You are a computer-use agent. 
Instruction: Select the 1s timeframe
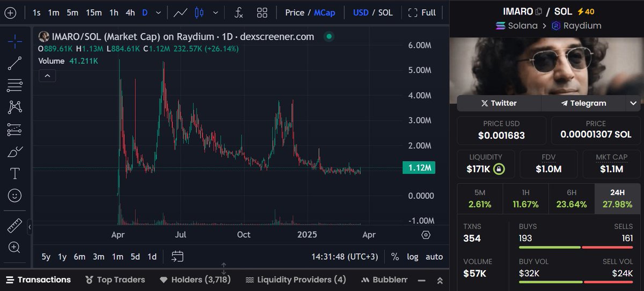36,12
